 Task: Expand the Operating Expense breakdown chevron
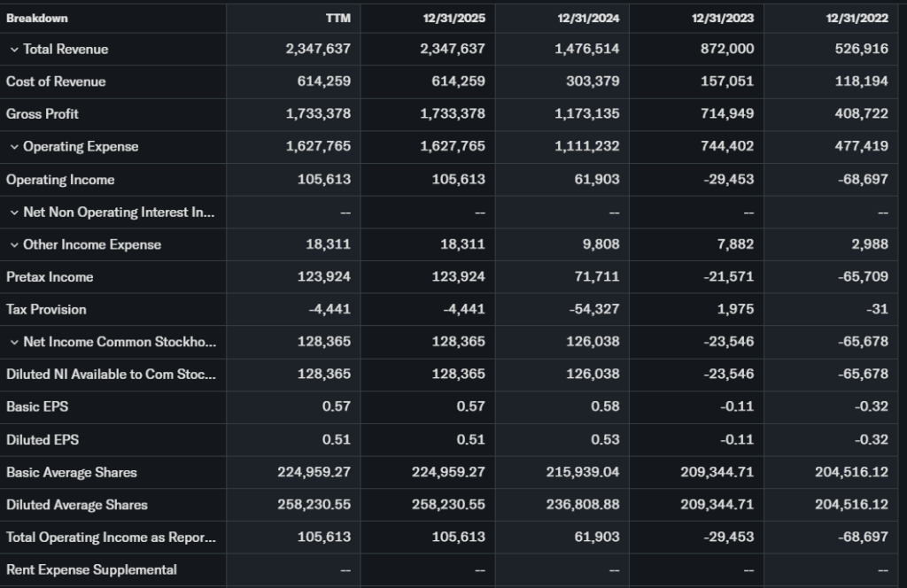tap(14, 147)
